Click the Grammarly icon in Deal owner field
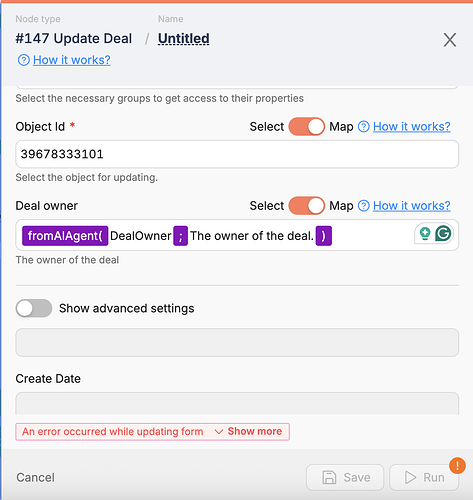This screenshot has width=473, height=500. (x=443, y=233)
